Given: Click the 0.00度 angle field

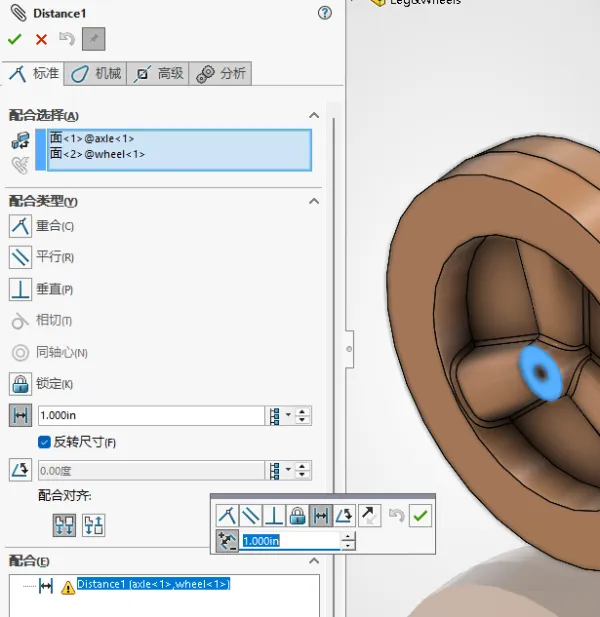Looking at the screenshot, I should point(151,470).
